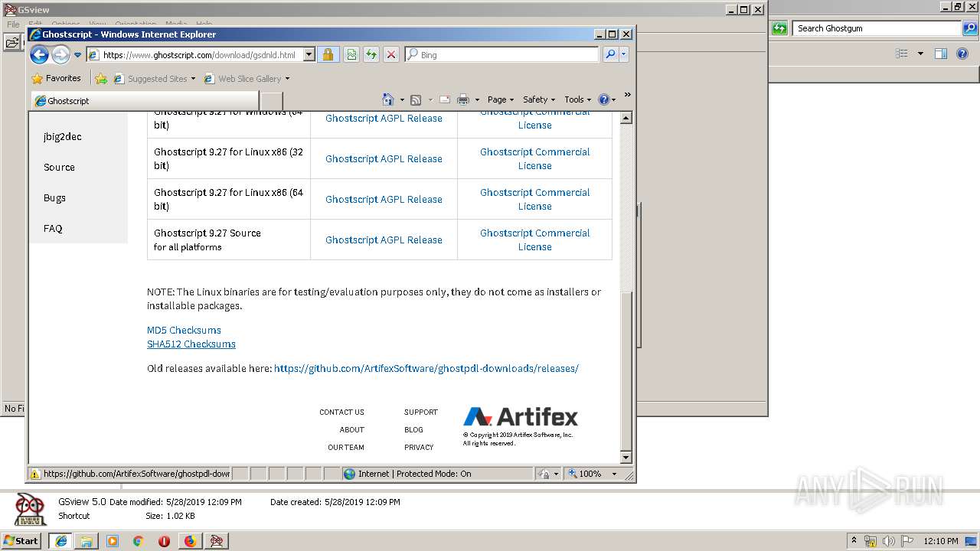
Task: Open the Page menu
Action: click(501, 99)
